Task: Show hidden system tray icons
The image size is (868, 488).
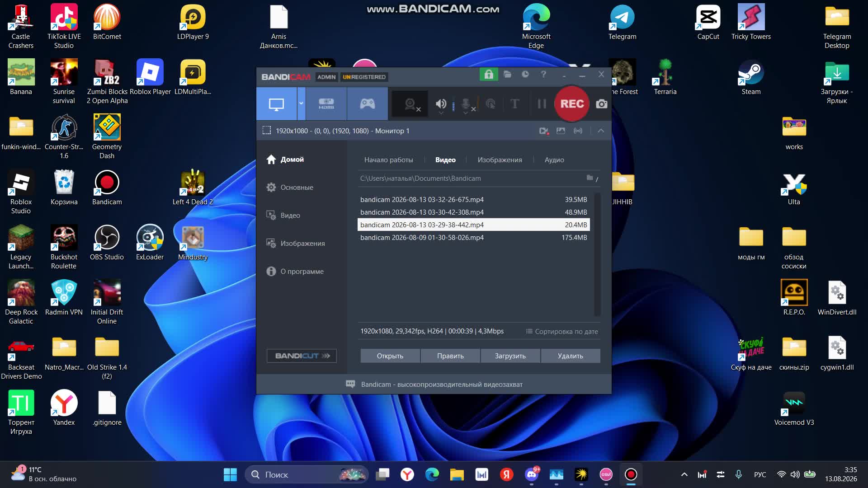Action: [x=684, y=474]
